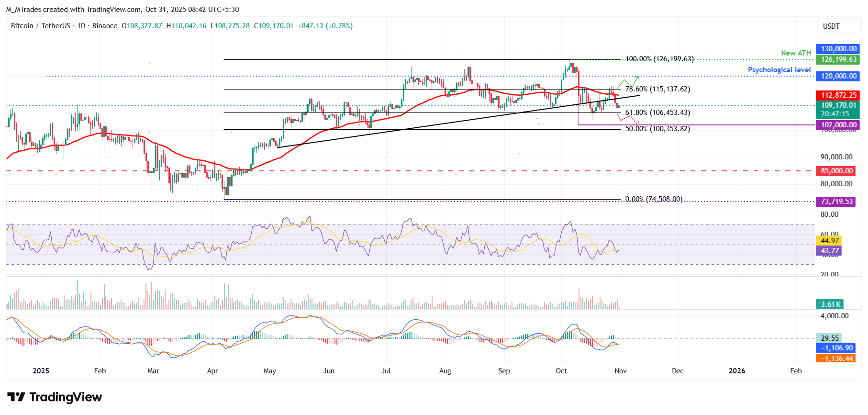This screenshot has width=868, height=415.
Task: Click the 120,000.00 price axis label
Action: [x=839, y=76]
